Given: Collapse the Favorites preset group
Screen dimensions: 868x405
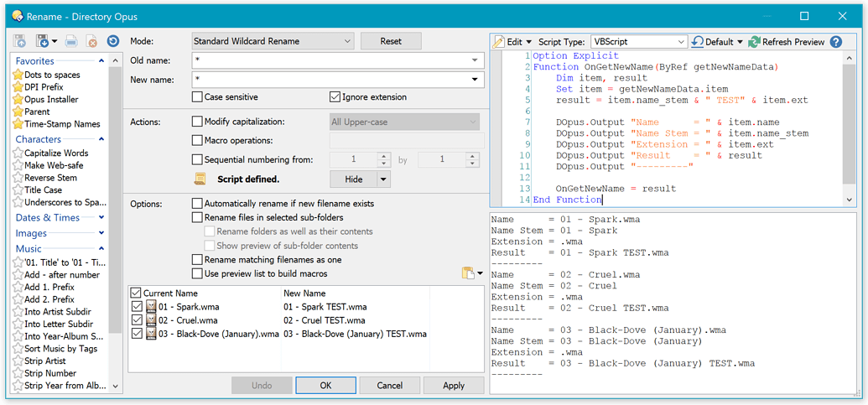Looking at the screenshot, I should click(x=101, y=61).
